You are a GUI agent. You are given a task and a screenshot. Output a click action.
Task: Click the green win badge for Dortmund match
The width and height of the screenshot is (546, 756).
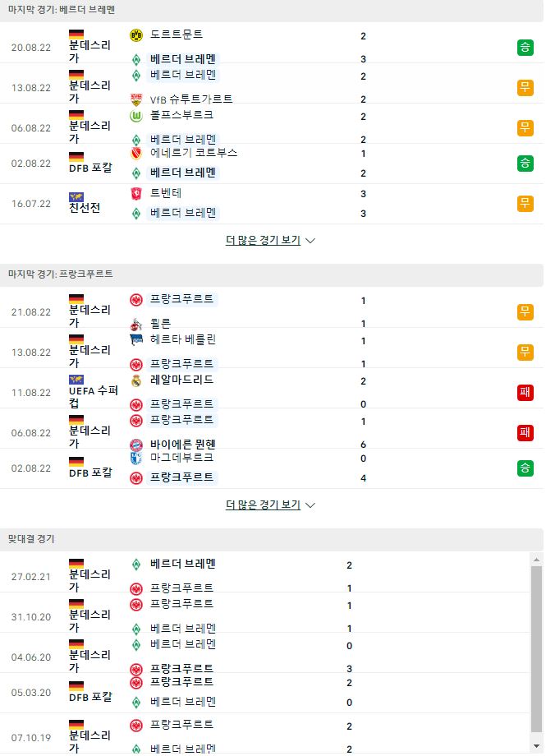click(525, 48)
